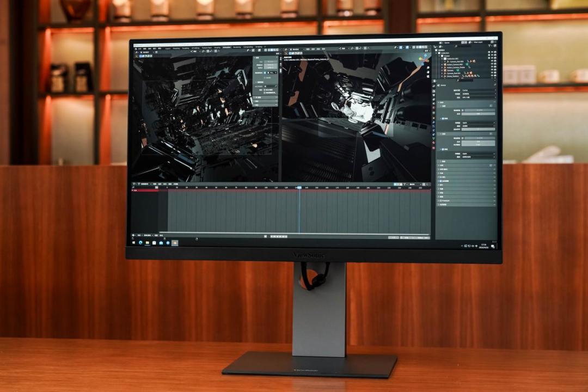
Task: Open the Render properties tab icon
Action: pos(434,91)
